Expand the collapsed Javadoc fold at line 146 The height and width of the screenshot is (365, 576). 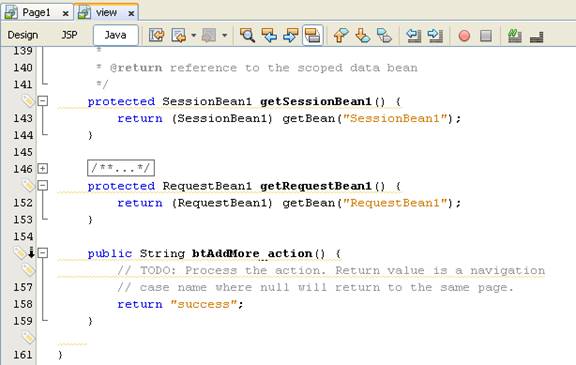coord(43,169)
